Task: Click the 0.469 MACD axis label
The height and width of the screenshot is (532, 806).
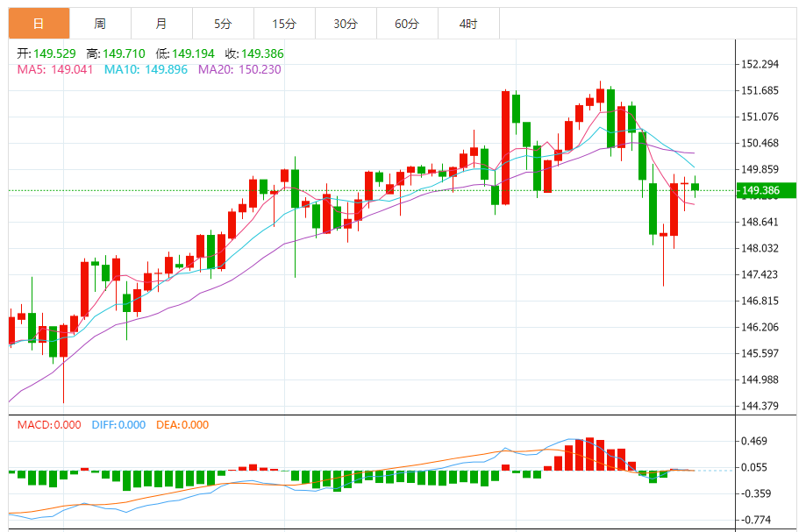Action: click(x=754, y=441)
